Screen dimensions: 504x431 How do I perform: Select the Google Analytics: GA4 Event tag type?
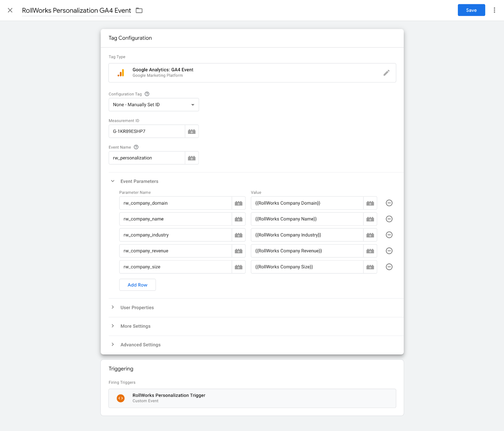point(252,73)
